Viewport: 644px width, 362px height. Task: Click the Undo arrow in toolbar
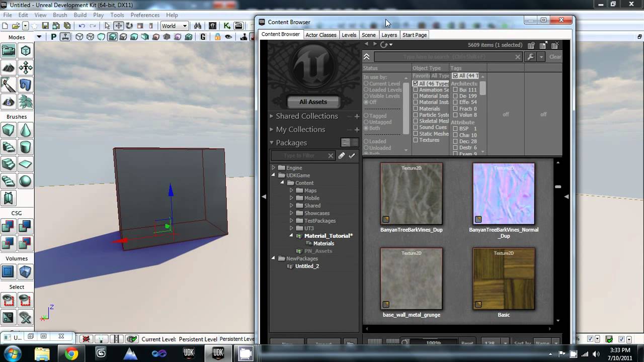(x=82, y=26)
